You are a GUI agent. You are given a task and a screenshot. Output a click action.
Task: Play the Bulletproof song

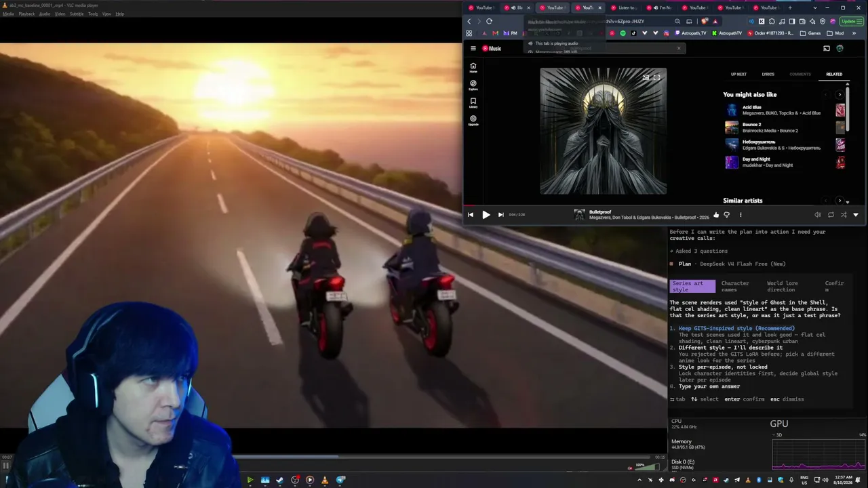click(486, 215)
